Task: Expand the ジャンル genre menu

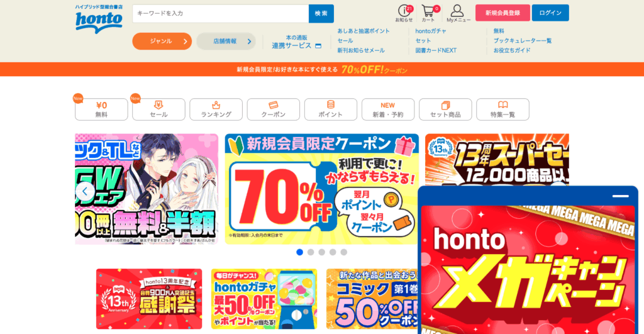Action: tap(162, 41)
